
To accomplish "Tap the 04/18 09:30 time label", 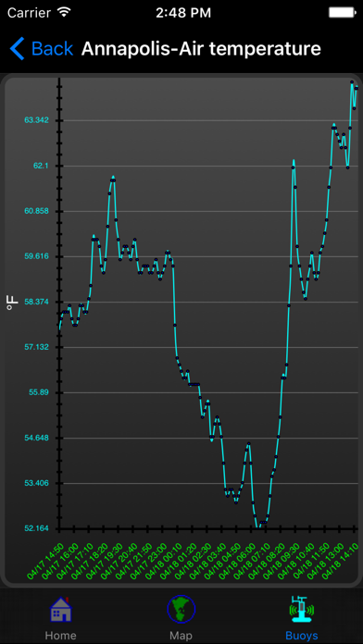I will tap(281, 561).
